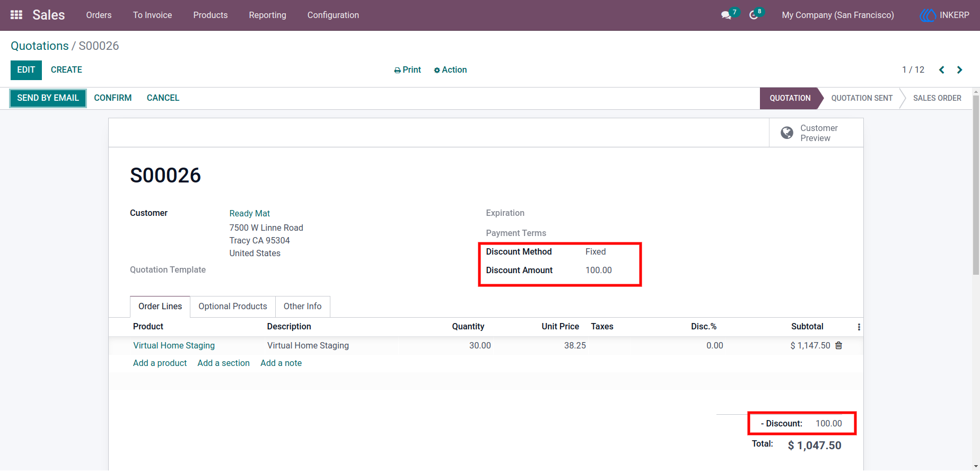The height and width of the screenshot is (471, 980).
Task: Go to previous record using left arrow
Action: (x=942, y=70)
